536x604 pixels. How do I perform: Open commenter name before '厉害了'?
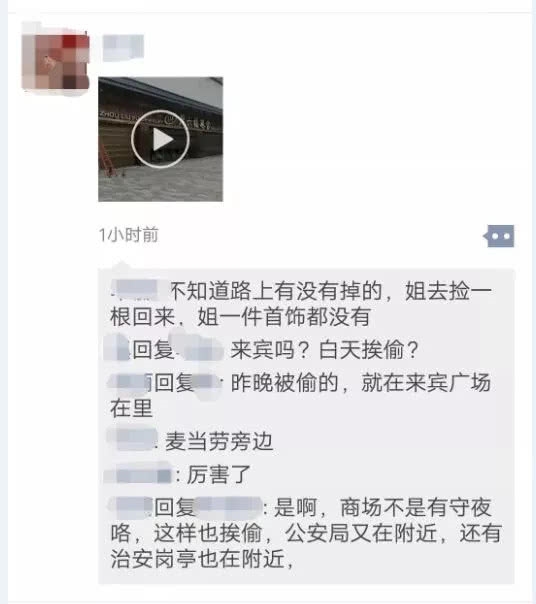(x=139, y=475)
